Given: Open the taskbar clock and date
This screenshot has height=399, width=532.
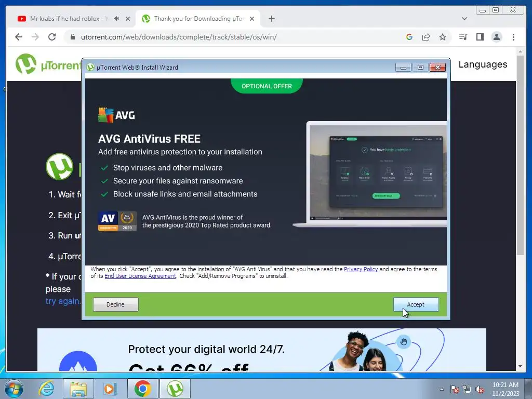Looking at the screenshot, I should tap(506, 389).
